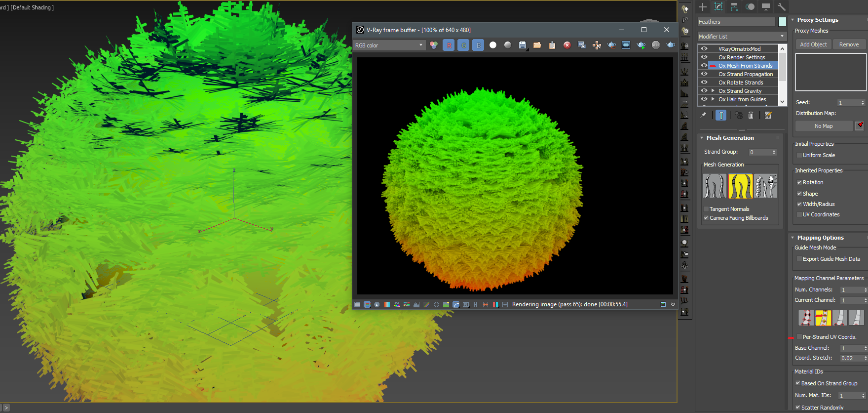Open the RGB color channel dropdown

[x=389, y=45]
